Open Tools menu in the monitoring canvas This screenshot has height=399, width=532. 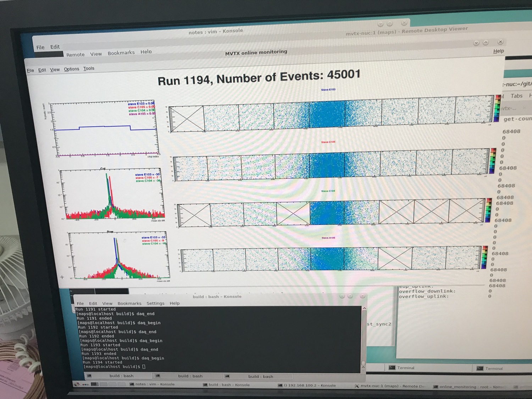click(89, 68)
